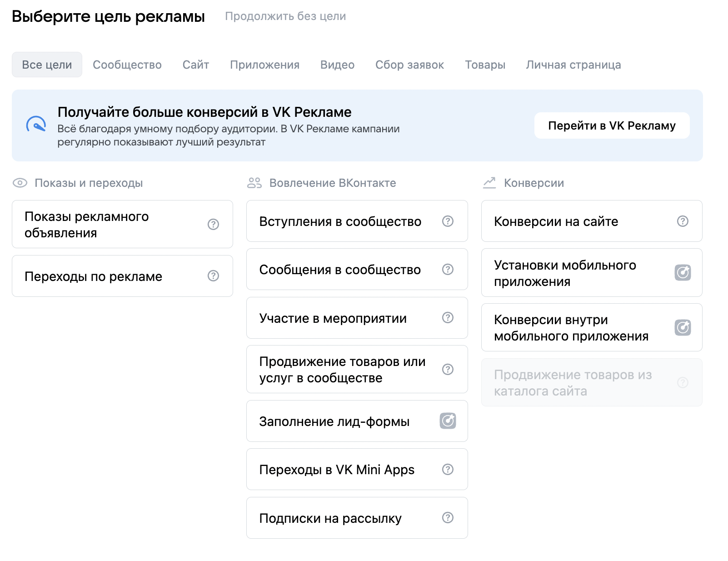
Task: Click VK Реклама icon on Установки мобильного приложения
Action: (x=682, y=273)
